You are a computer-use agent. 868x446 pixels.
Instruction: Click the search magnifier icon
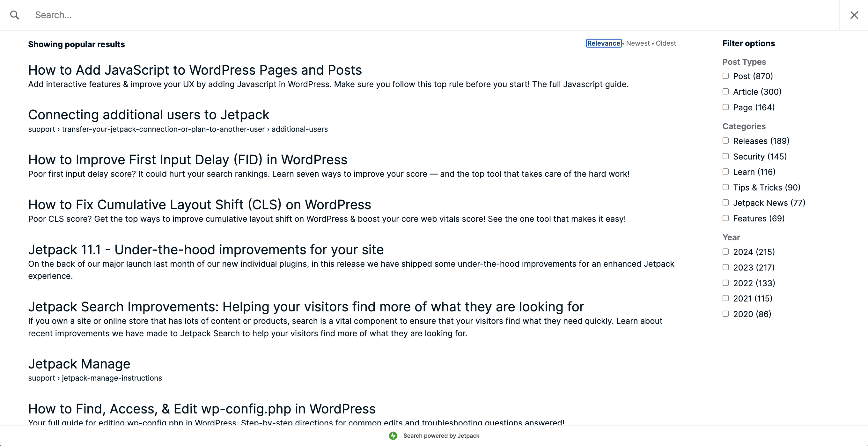[15, 15]
